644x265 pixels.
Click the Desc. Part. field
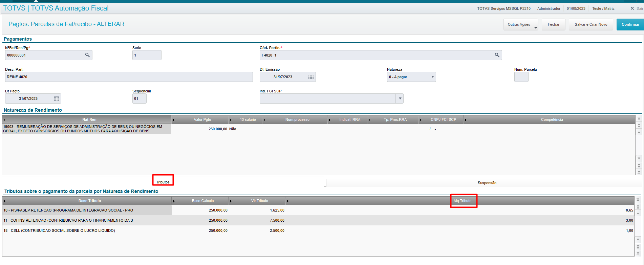(129, 77)
